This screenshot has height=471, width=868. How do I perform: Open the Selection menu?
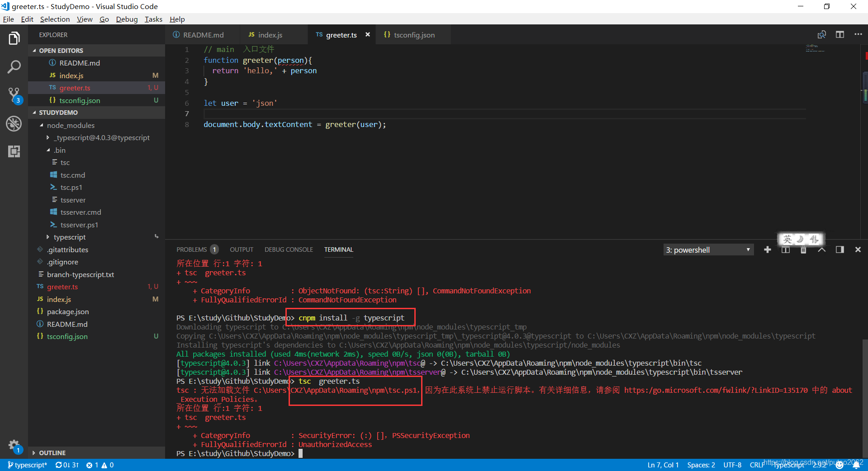(x=55, y=19)
